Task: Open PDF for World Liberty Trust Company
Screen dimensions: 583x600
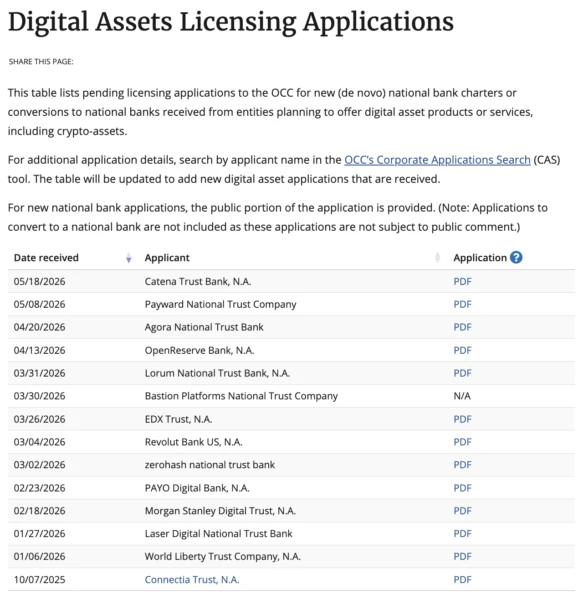Action: [x=462, y=557]
